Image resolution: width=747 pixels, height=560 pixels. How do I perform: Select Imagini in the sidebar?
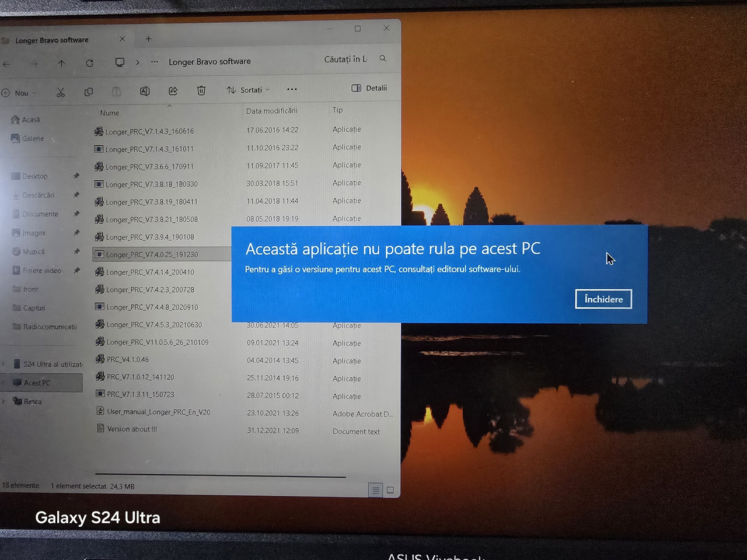pyautogui.click(x=29, y=233)
